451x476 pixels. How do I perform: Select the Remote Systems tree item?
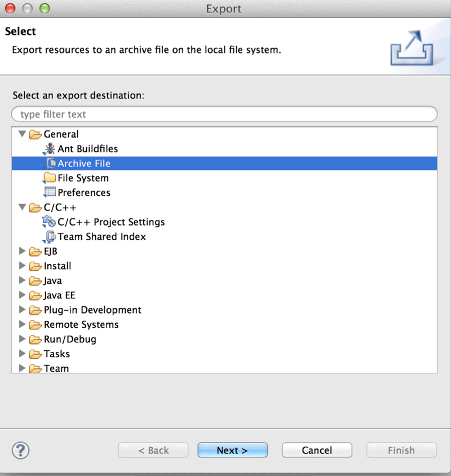click(81, 325)
